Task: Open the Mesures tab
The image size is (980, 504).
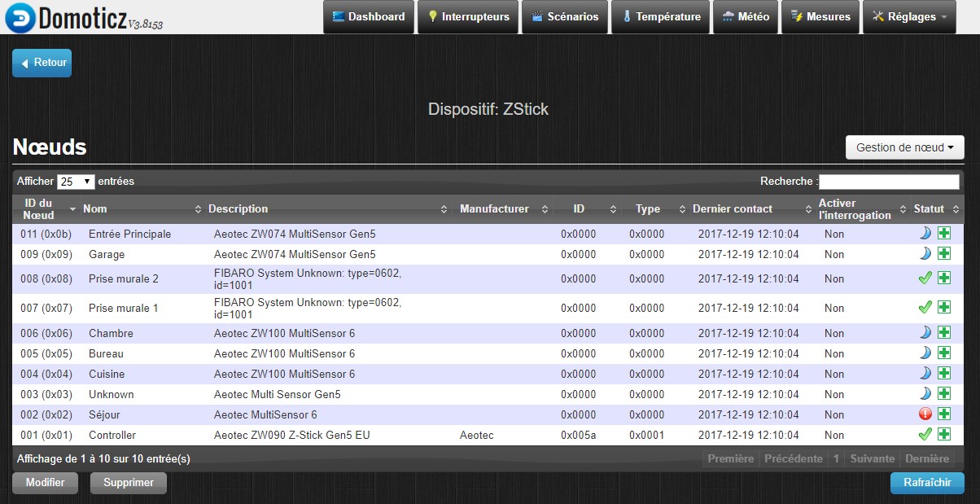Action: (820, 16)
